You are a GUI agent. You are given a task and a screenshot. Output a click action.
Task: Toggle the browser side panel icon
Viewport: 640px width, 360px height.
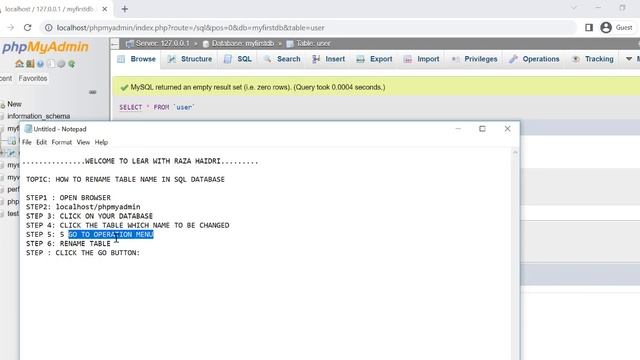click(x=589, y=27)
